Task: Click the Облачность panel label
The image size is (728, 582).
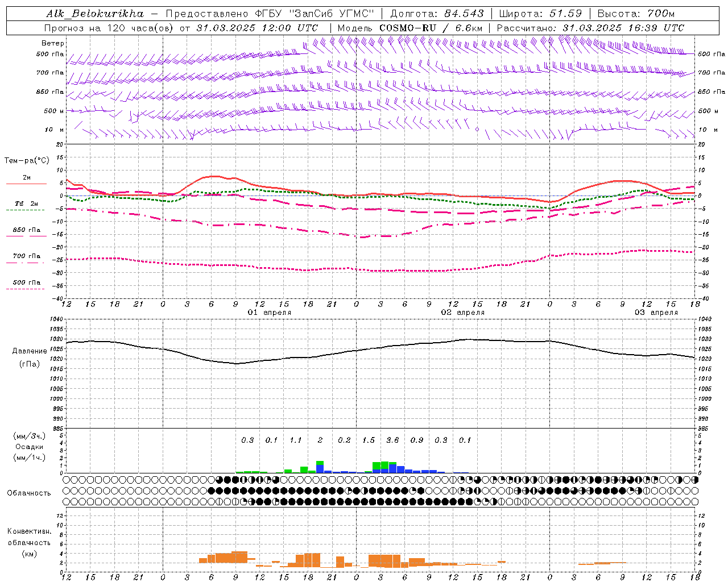Action: click(29, 493)
